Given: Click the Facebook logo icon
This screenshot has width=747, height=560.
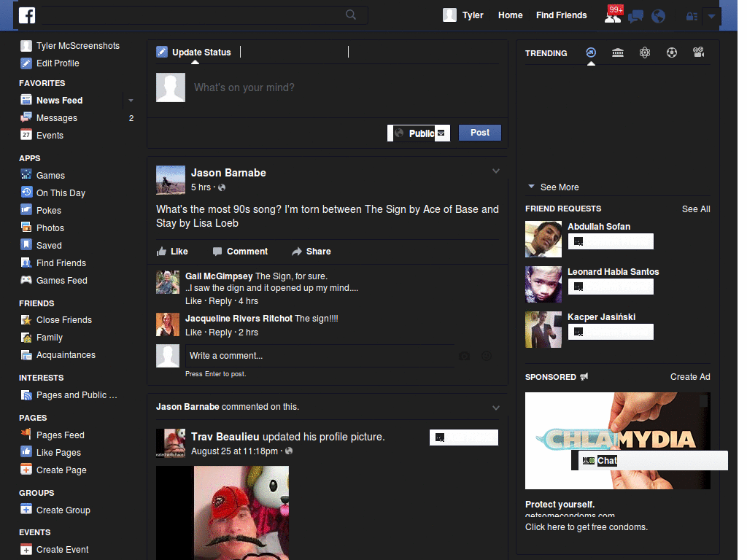Looking at the screenshot, I should [x=27, y=15].
